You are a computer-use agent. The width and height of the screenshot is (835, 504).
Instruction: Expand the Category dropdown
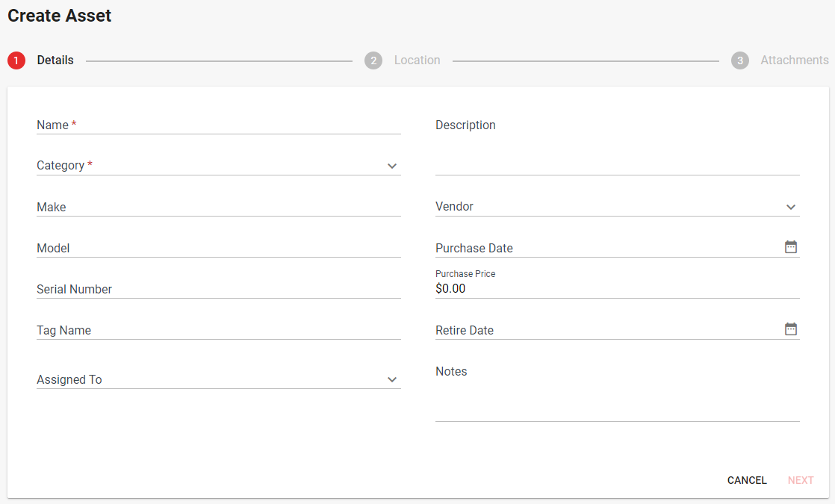click(x=392, y=166)
